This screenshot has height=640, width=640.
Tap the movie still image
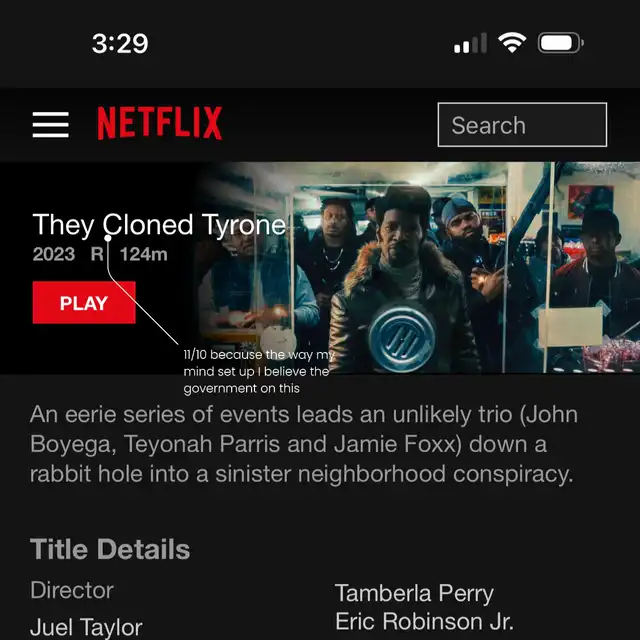pos(416,267)
